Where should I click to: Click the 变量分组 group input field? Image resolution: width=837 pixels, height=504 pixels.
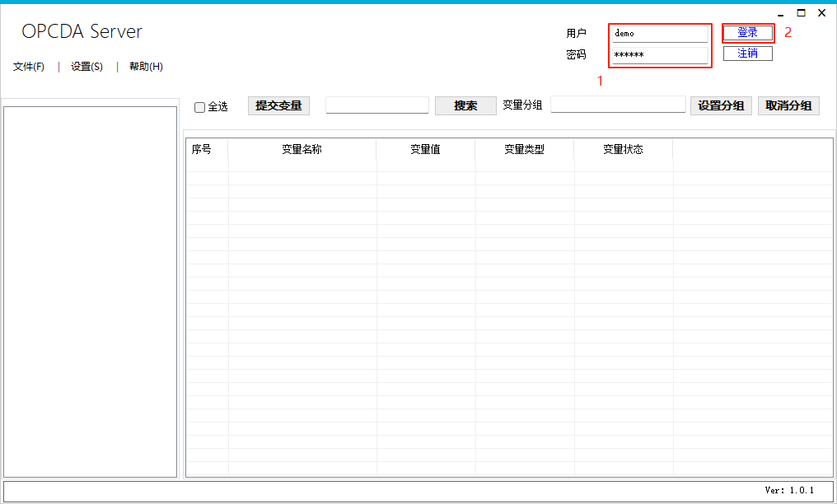coord(618,105)
